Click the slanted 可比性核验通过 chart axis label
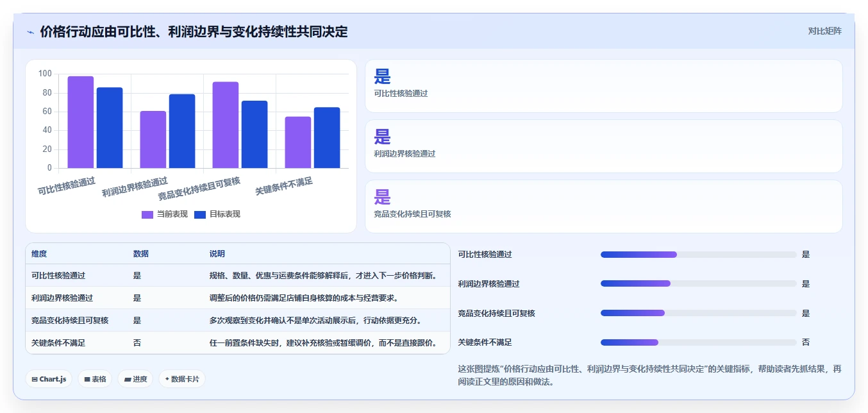This screenshot has width=868, height=413. point(66,186)
